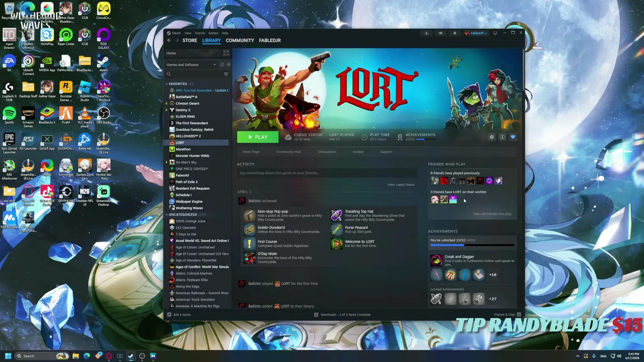Collapse the FAVORITES category
This screenshot has height=362, width=644.
tap(177, 83)
